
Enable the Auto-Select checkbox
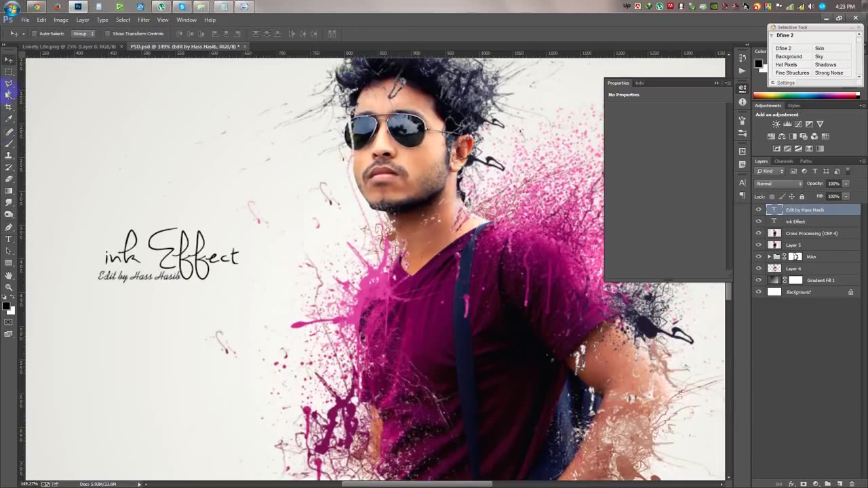(x=34, y=34)
